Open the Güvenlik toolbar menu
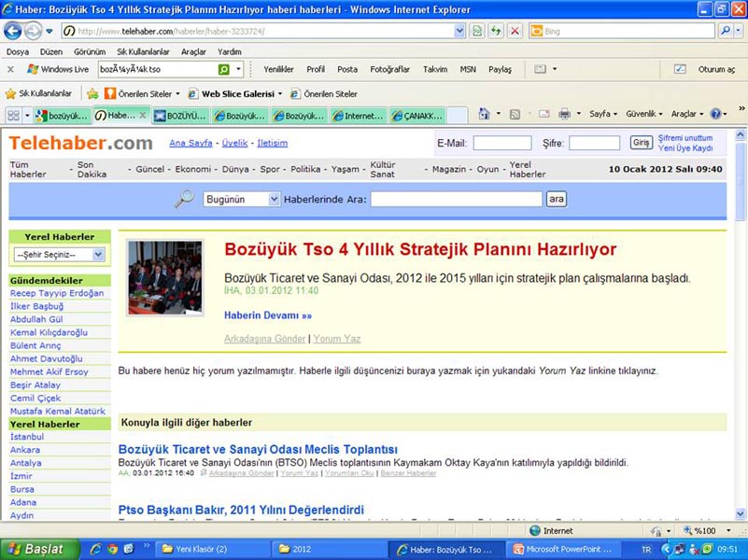Image resolution: width=748 pixels, height=560 pixels. click(644, 114)
